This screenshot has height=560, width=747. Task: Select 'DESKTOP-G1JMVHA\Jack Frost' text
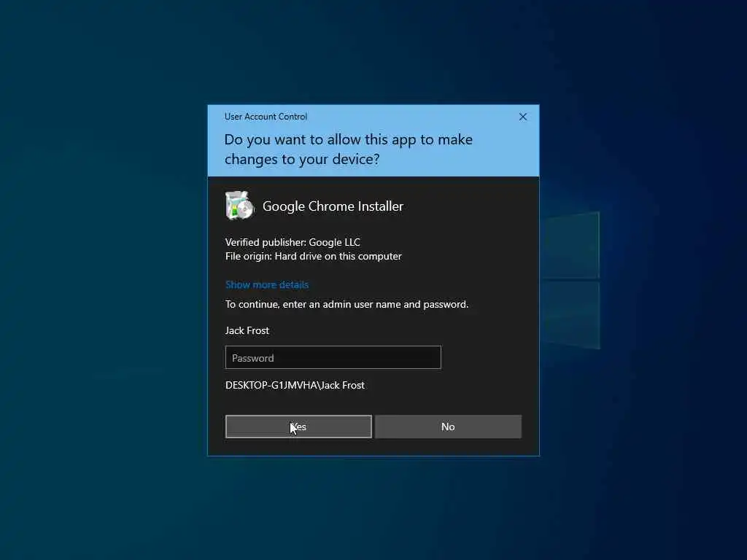[295, 385]
